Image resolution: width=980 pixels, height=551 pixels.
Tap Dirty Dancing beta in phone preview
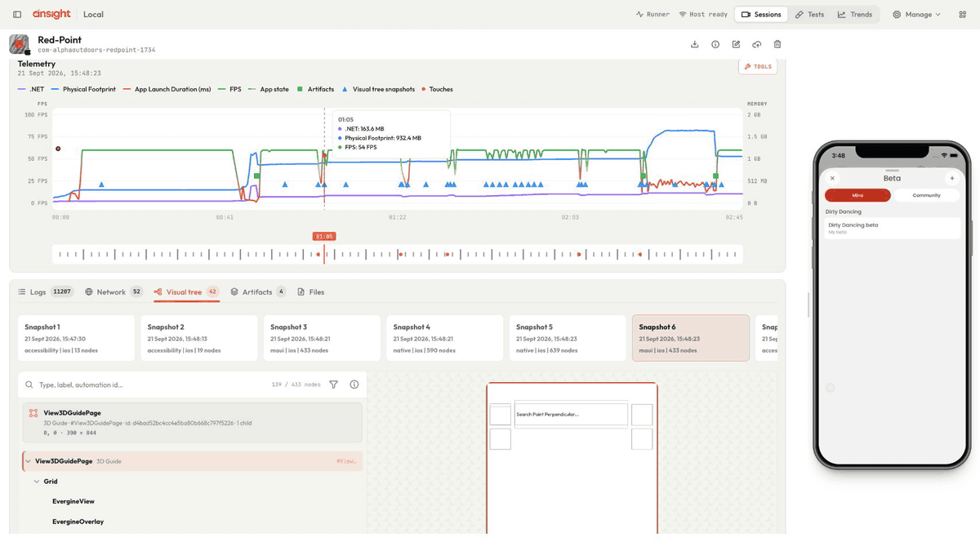pyautogui.click(x=893, y=228)
